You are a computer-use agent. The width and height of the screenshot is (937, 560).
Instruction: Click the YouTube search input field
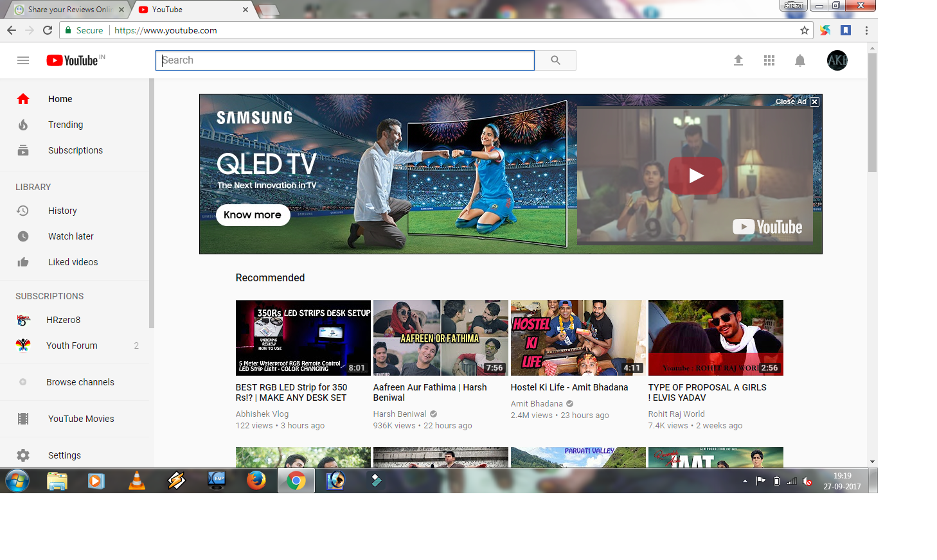[x=344, y=60]
